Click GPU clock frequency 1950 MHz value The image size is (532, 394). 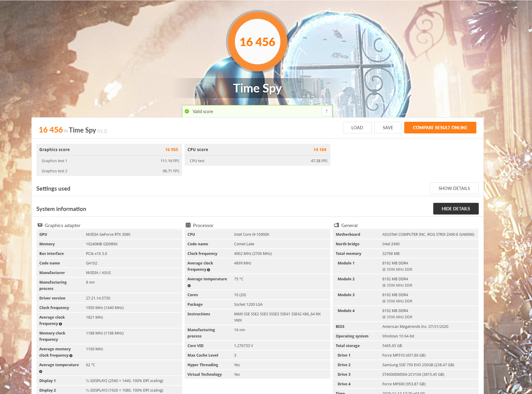(105, 308)
